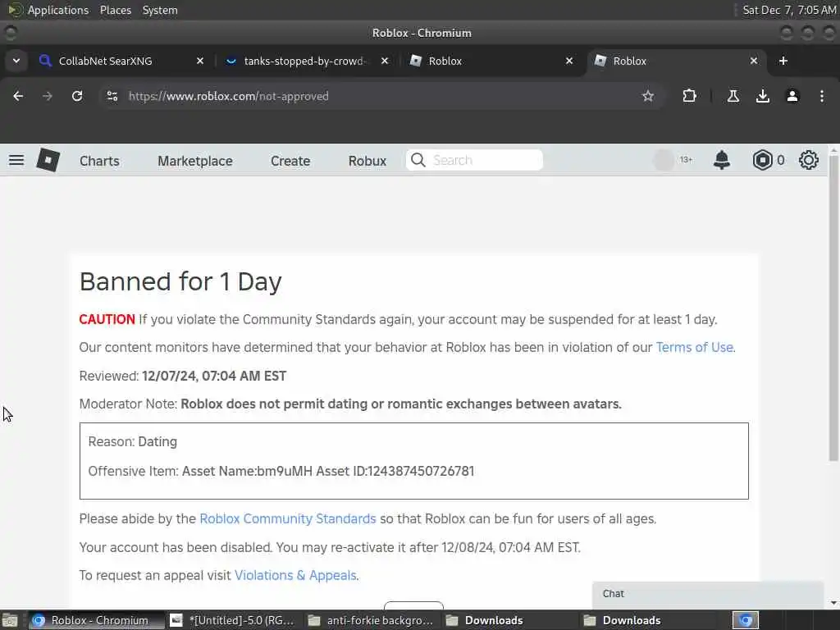The image size is (840, 630).
Task: Close the tanks-stopped-by-crowd tab
Action: pyautogui.click(x=385, y=61)
